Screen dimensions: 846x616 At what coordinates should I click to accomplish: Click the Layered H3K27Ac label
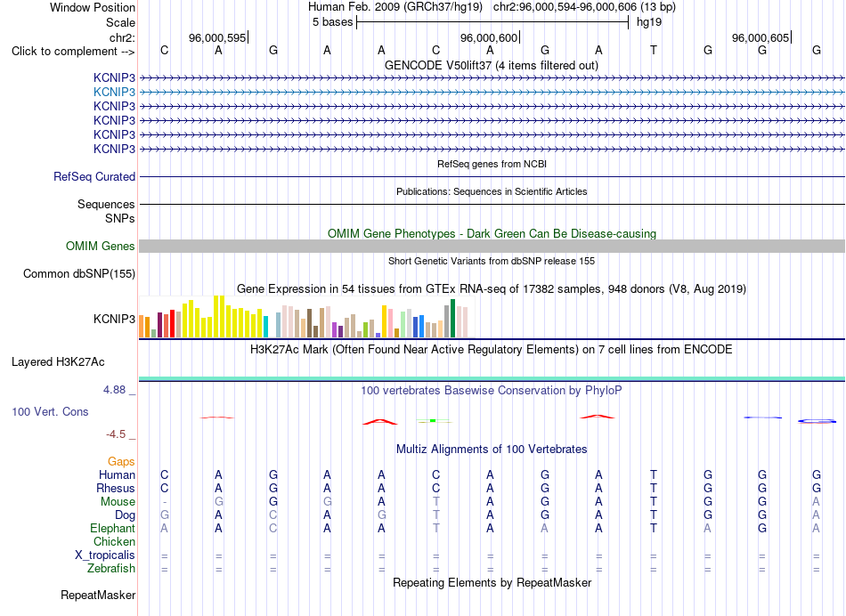pos(58,362)
